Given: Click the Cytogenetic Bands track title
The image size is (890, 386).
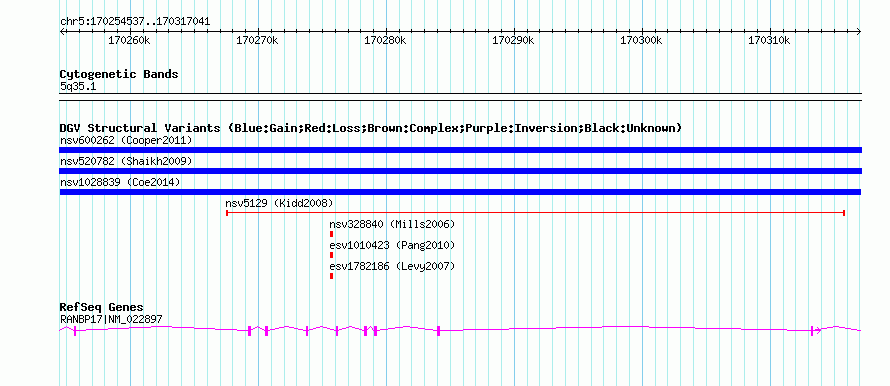Looking at the screenshot, I should (x=119, y=74).
